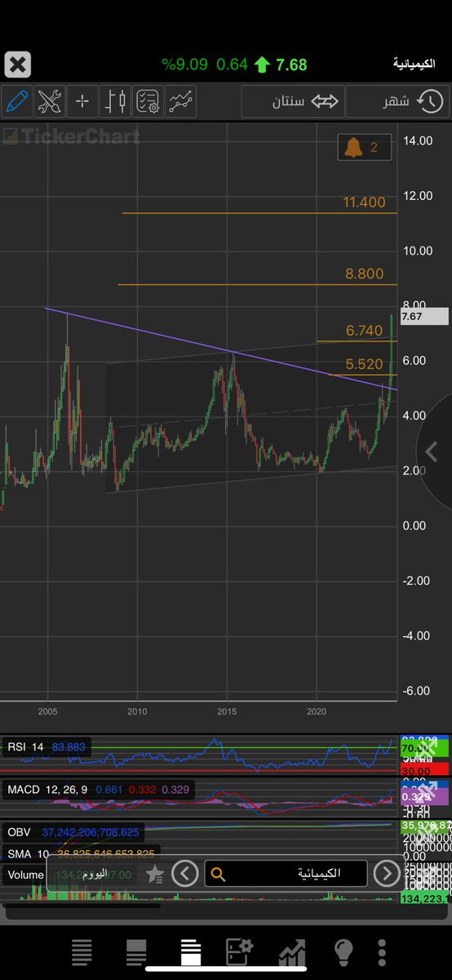The height and width of the screenshot is (980, 452).
Task: Tap the current price tag 7.67
Action: coord(423,316)
